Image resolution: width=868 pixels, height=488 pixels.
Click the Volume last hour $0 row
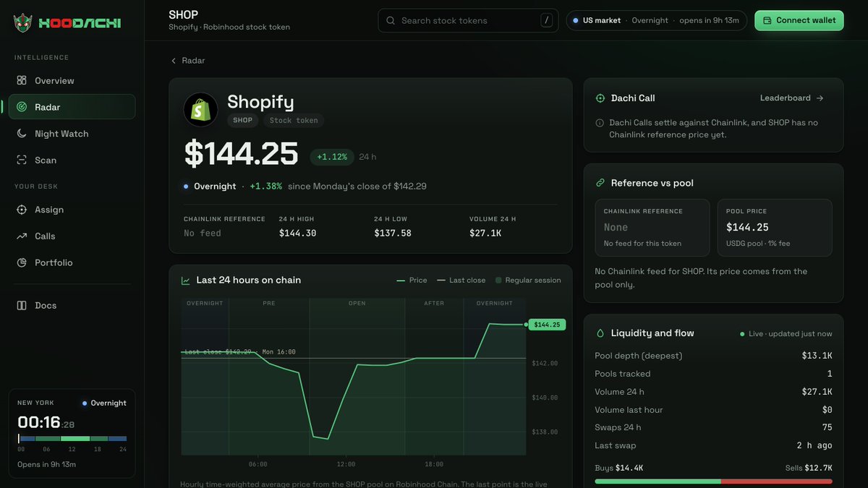[713, 410]
